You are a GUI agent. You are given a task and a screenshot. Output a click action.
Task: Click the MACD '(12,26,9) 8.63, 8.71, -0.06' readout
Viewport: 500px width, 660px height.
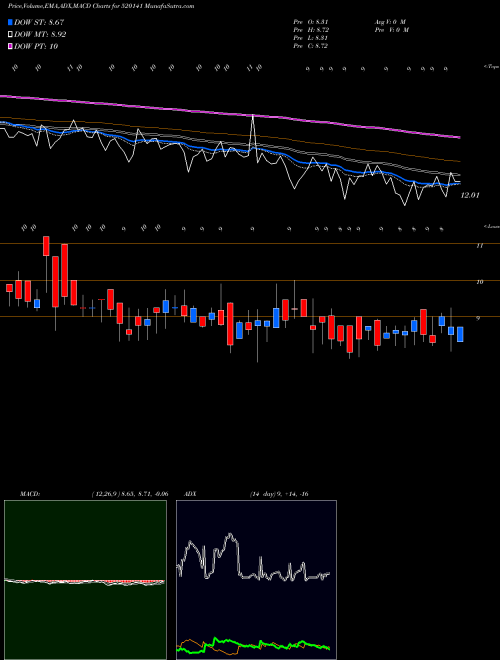[129, 494]
